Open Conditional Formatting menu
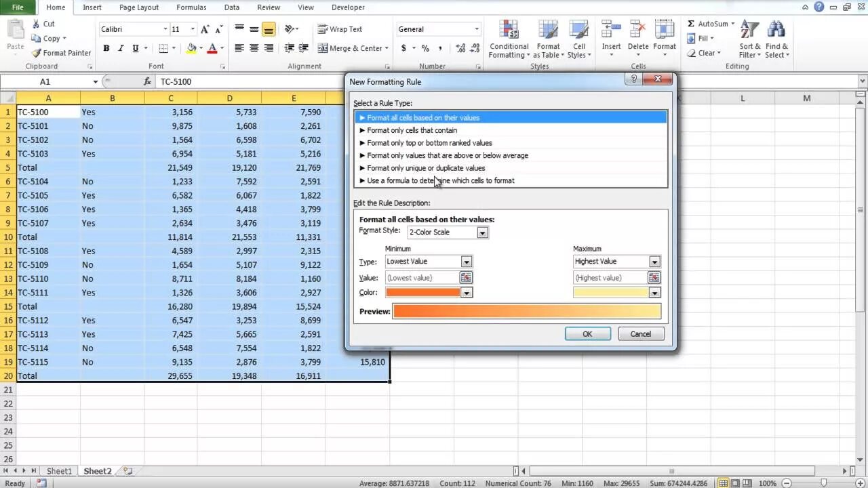The width and height of the screenshot is (868, 488). click(x=509, y=39)
